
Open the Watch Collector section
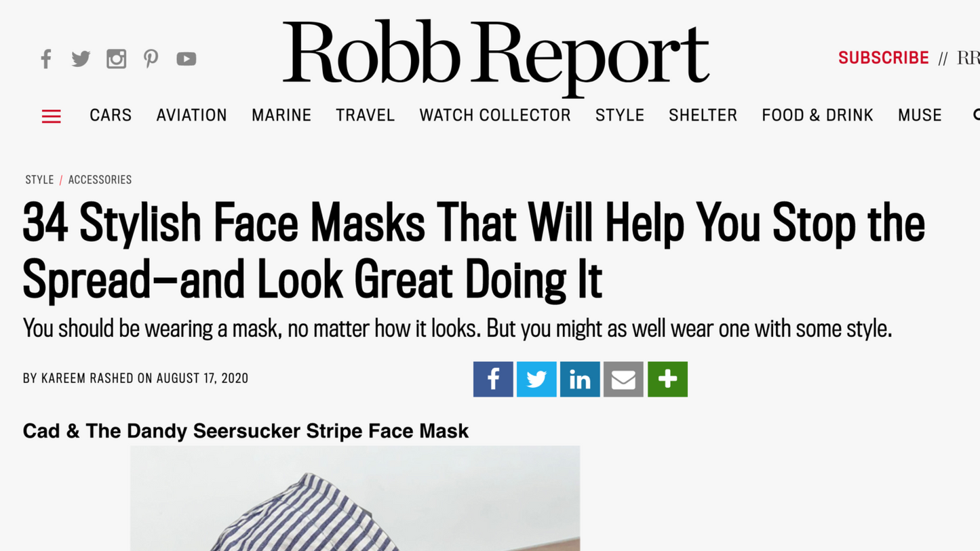coord(495,115)
